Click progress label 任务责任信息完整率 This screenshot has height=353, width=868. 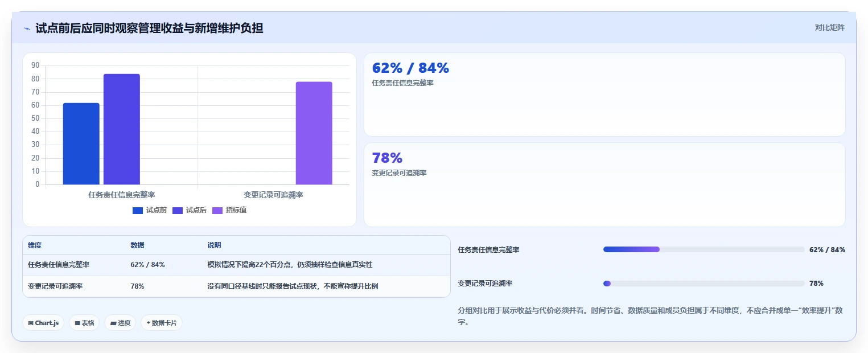coord(488,249)
